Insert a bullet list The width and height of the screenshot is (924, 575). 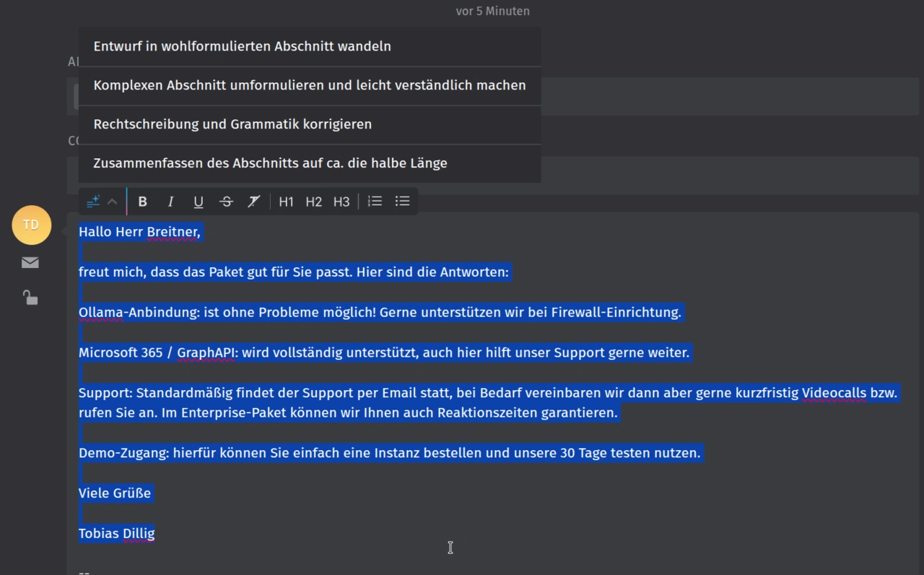(x=402, y=202)
